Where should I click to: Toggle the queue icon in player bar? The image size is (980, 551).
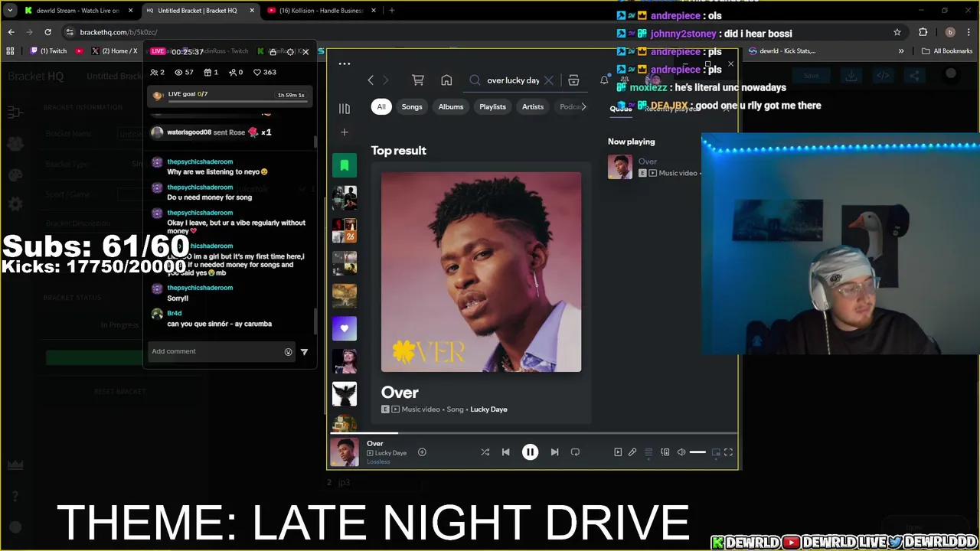(x=648, y=452)
